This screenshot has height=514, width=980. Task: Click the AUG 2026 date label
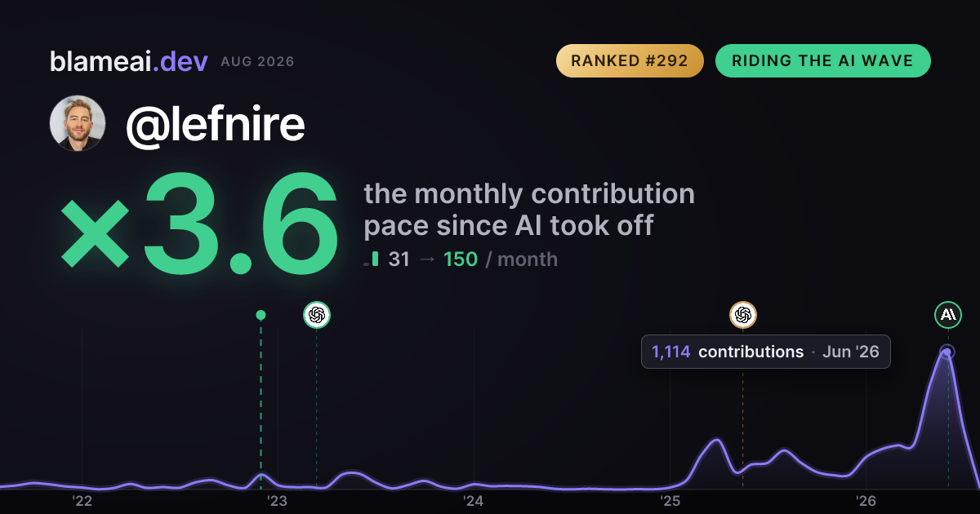[x=257, y=62]
